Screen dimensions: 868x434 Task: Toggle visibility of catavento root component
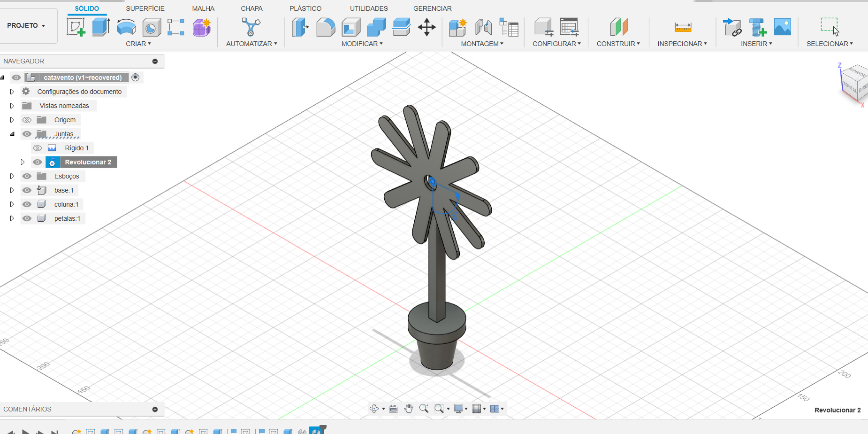click(16, 77)
